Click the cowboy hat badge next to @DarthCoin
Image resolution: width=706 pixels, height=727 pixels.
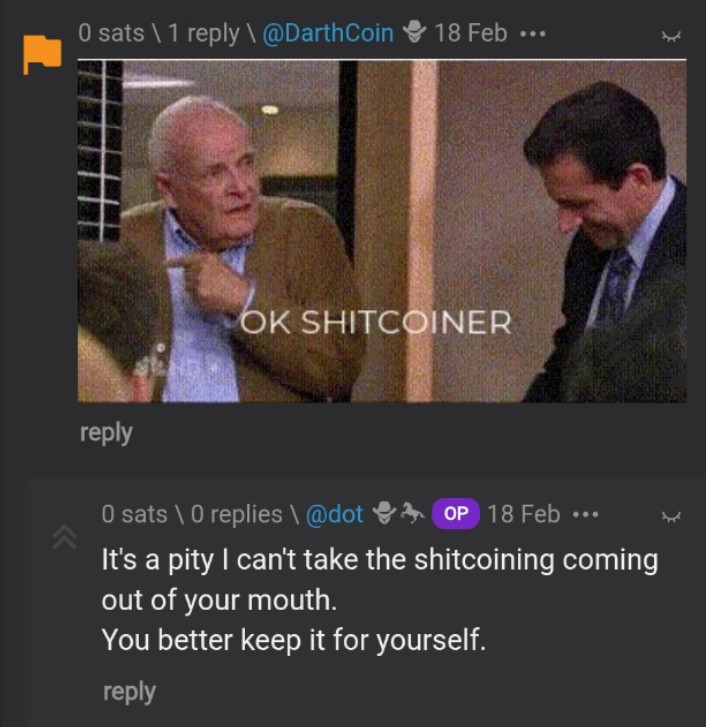pyautogui.click(x=413, y=32)
